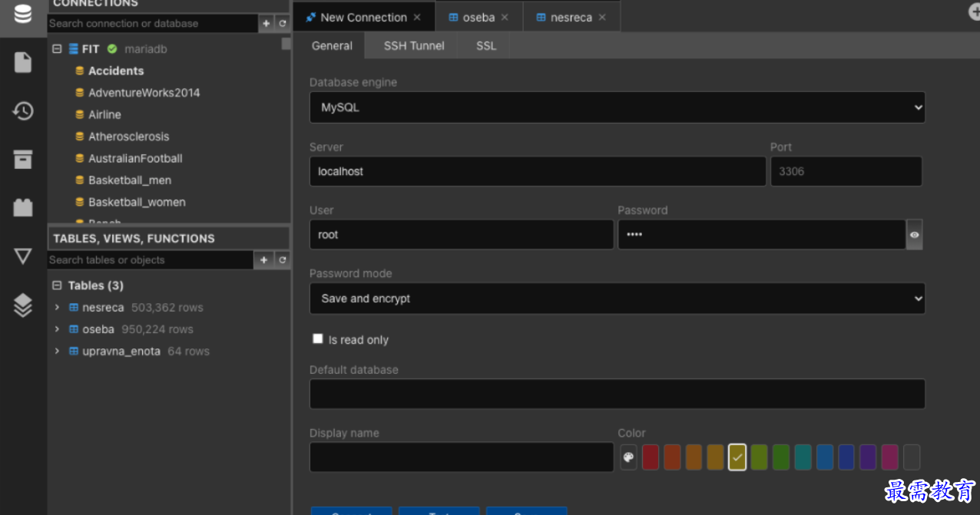The height and width of the screenshot is (515, 980).
Task: Click the Search tables or objects box
Action: 151,260
